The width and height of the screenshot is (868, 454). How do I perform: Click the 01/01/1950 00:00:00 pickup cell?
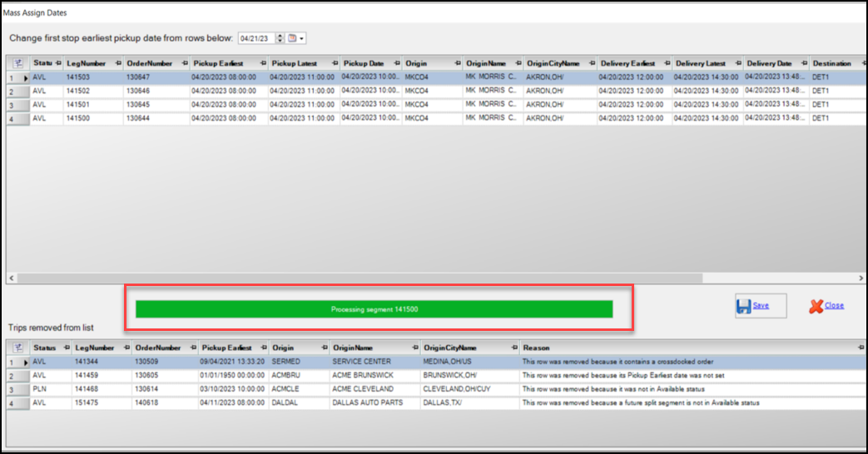pos(232,376)
